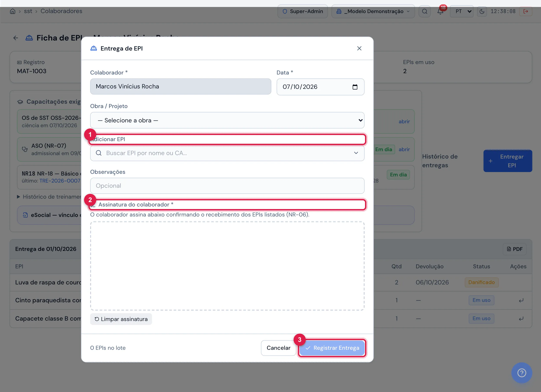This screenshot has width=541, height=392.
Task: Open notifications bell with 18 badge
Action: [x=440, y=11]
